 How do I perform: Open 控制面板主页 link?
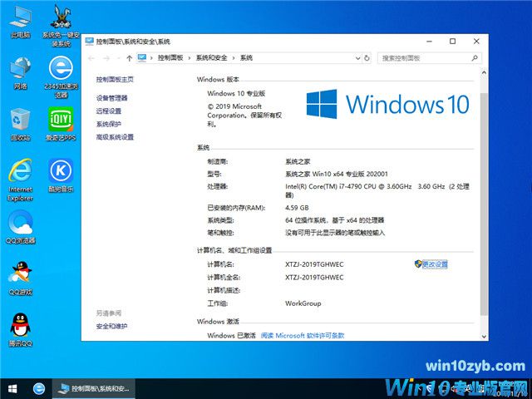click(115, 80)
